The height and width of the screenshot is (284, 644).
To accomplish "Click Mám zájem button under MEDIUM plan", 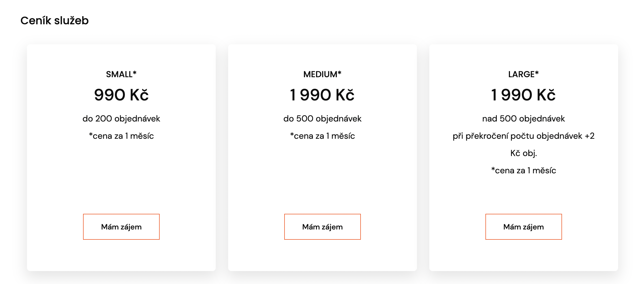I will (323, 227).
